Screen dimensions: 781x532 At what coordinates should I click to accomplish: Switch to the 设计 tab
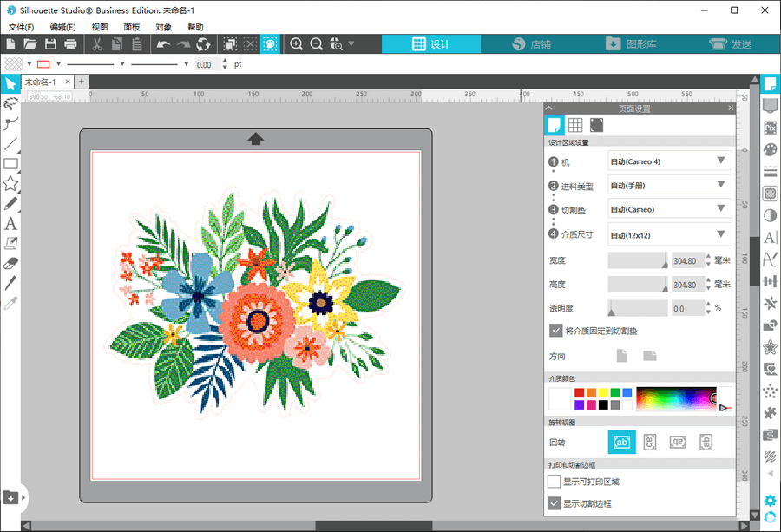pos(431,44)
